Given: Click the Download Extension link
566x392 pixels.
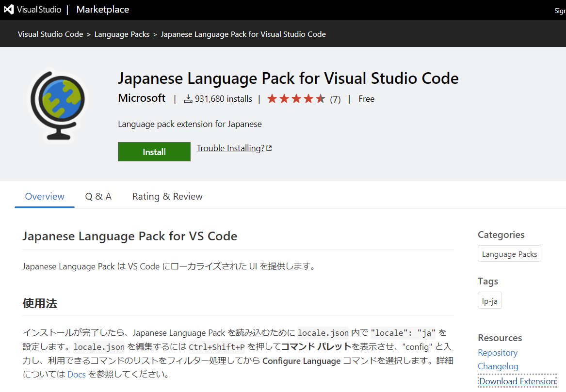Looking at the screenshot, I should (x=517, y=381).
